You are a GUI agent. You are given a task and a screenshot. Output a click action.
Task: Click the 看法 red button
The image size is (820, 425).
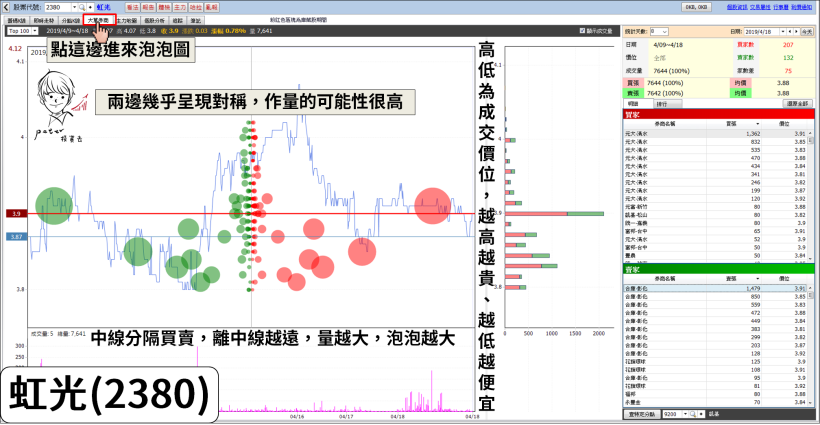tap(132, 7)
